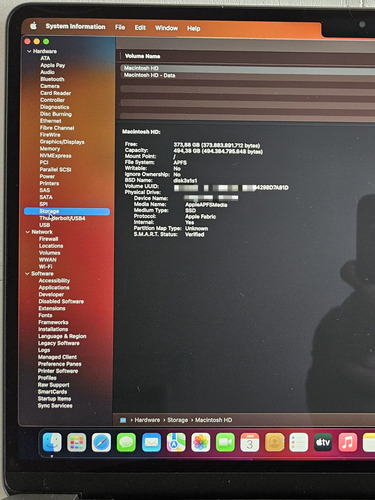The image size is (375, 500).
Task: Select FireWire in the sidebar
Action: (50, 135)
